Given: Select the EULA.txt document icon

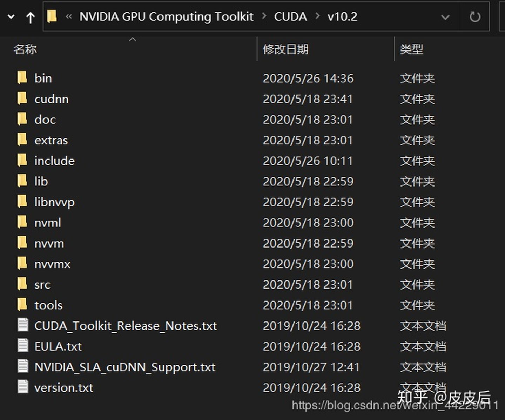Looking at the screenshot, I should (23, 346).
